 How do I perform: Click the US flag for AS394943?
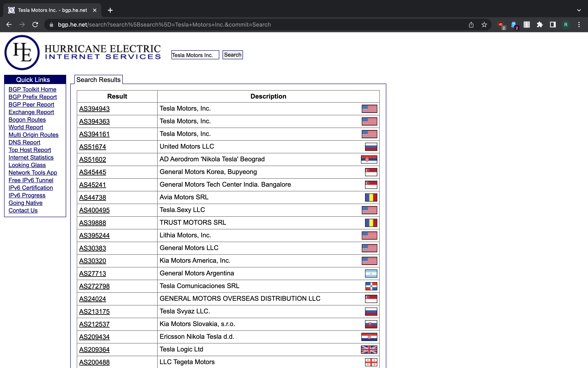pos(369,109)
